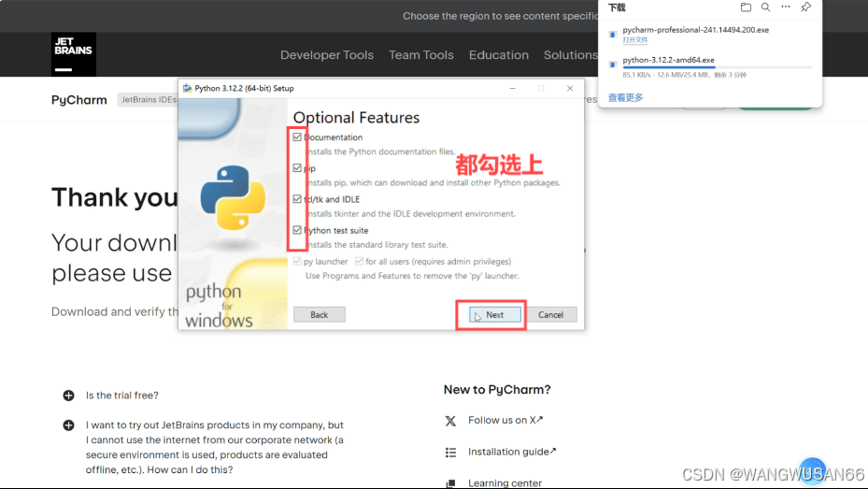Click the python-3.12.2-amd64.exe file icon

(613, 65)
